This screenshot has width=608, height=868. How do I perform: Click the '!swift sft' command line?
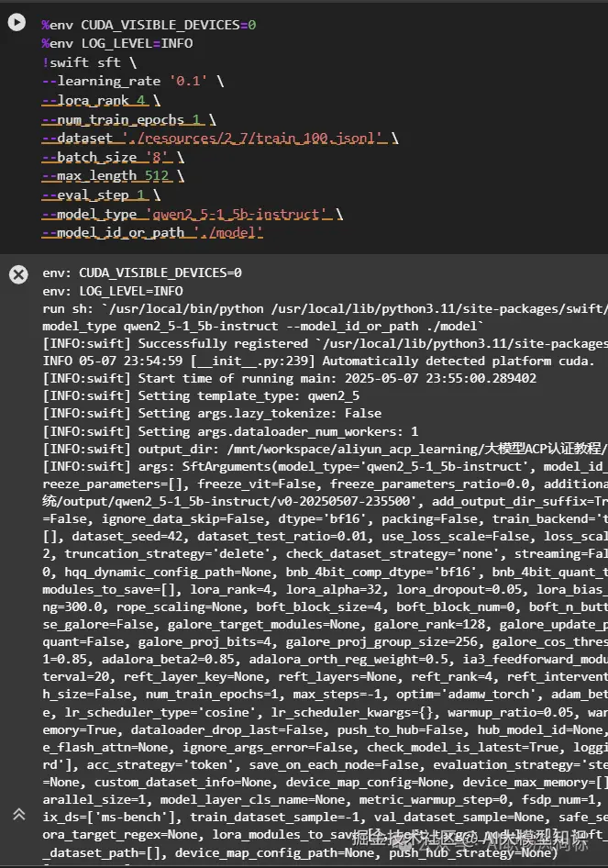coord(89,62)
